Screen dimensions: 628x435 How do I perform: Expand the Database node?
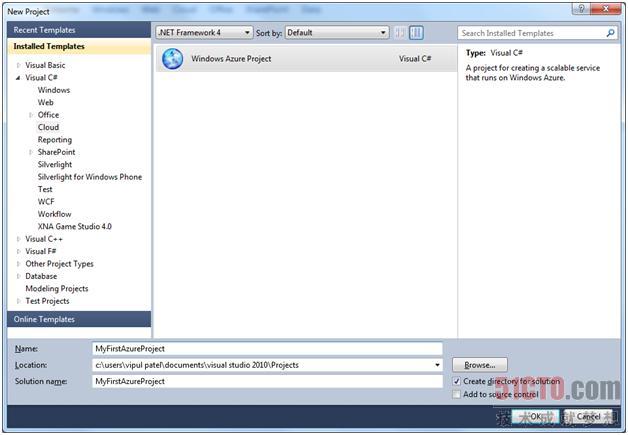point(18,276)
